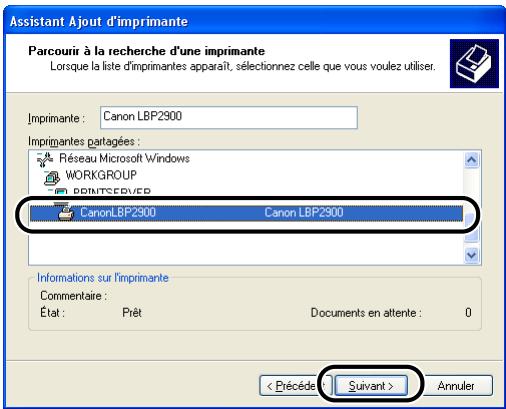Image resolution: width=506 pixels, height=409 pixels.
Task: Click the CanonLBP2900 printer icon
Action: pyautogui.click(x=66, y=213)
